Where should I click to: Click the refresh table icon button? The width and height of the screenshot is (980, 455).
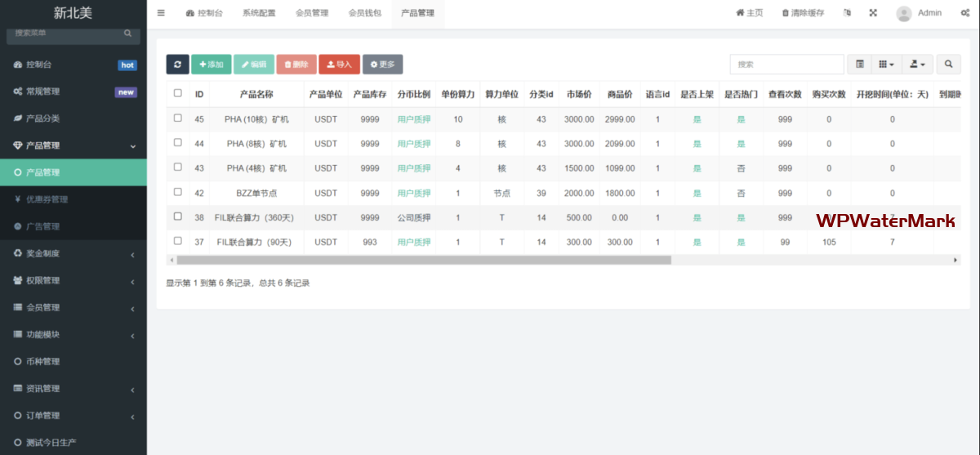pos(177,65)
